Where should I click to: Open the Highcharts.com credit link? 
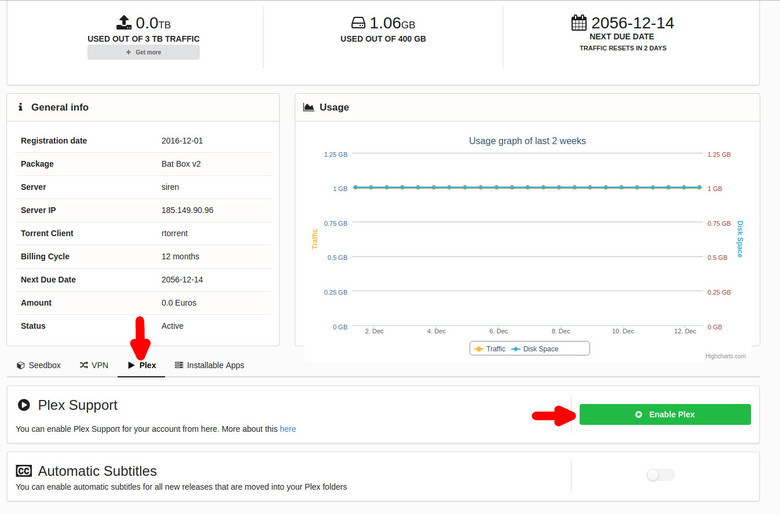coord(725,356)
